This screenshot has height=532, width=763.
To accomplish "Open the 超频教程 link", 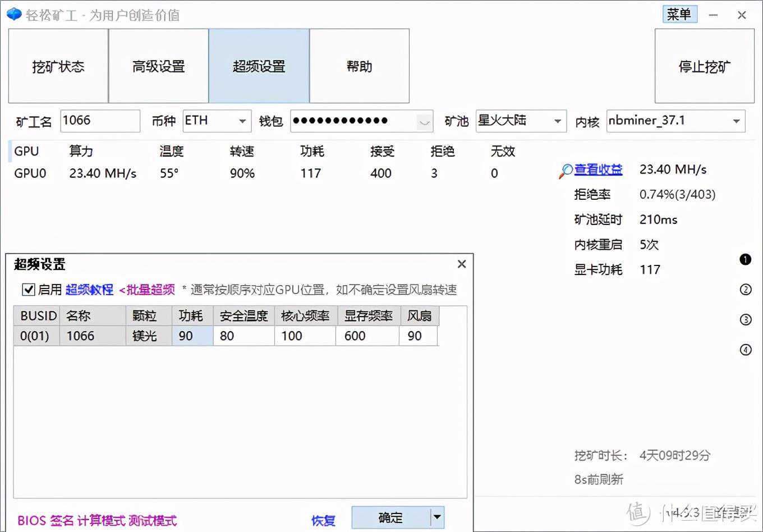I will [89, 290].
